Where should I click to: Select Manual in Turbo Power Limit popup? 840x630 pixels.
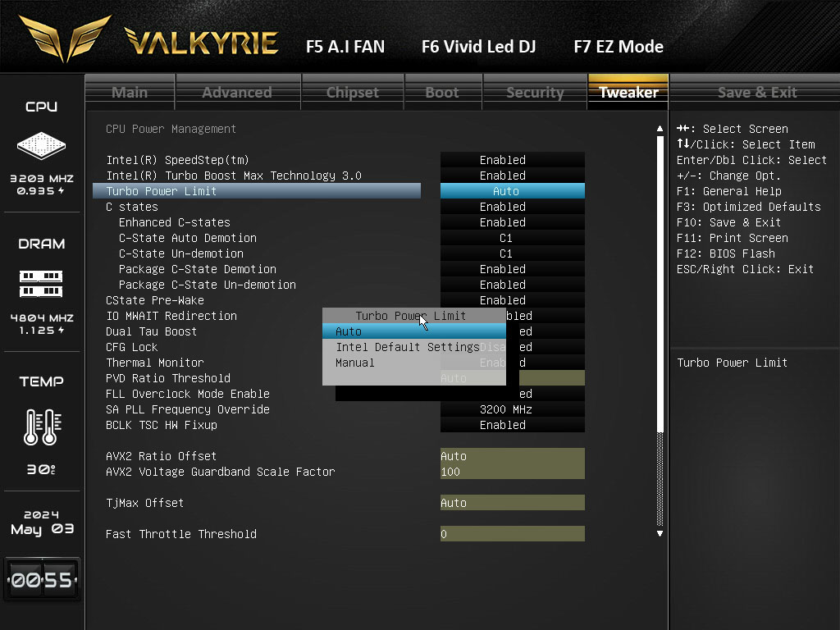[x=355, y=363]
